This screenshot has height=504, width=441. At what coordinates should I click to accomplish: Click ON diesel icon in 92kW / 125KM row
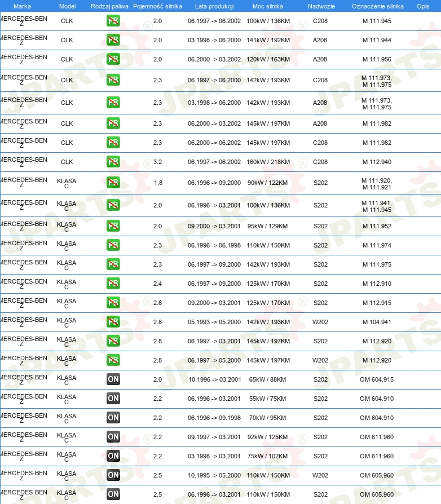[113, 437]
